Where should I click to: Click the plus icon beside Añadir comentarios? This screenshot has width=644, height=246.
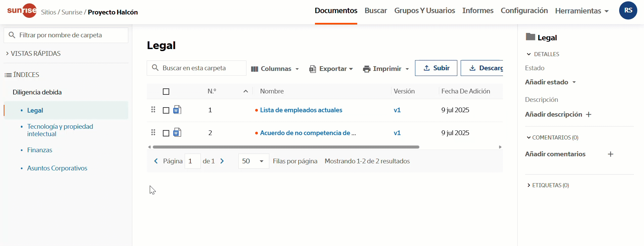(610, 154)
